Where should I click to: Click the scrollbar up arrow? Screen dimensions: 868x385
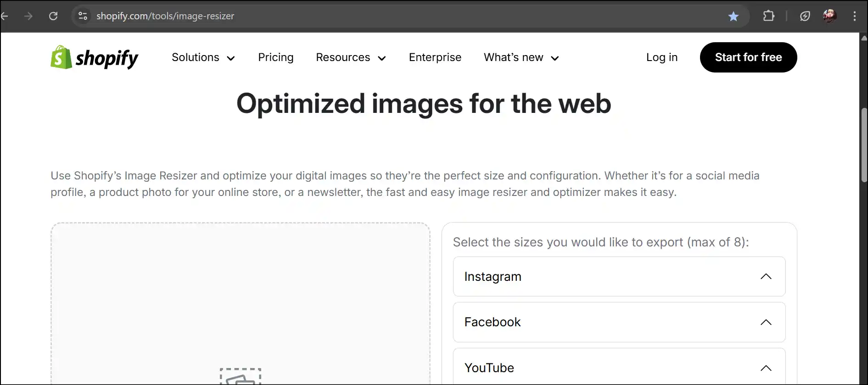point(864,38)
